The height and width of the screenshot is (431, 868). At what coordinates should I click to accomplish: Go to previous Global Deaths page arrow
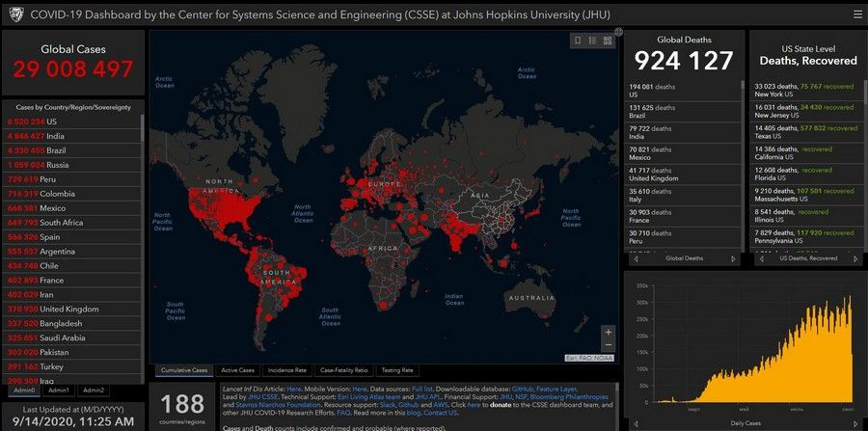point(635,258)
